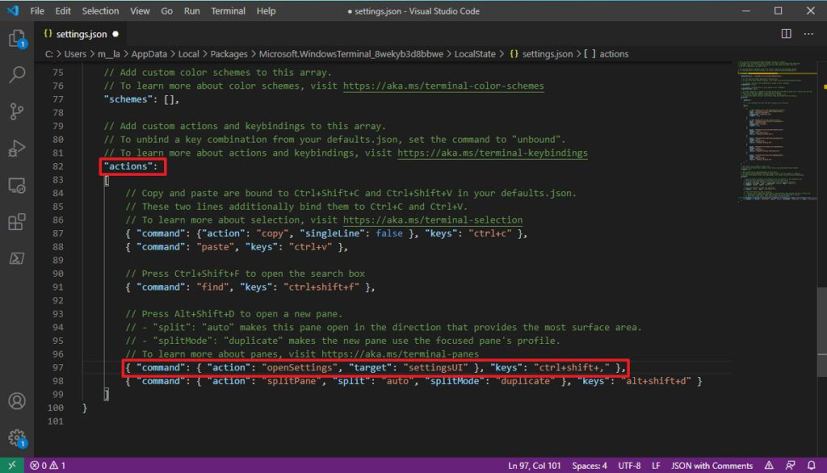Expand the LocalState breadcrumb segment
The height and width of the screenshot is (473, 827).
point(475,54)
